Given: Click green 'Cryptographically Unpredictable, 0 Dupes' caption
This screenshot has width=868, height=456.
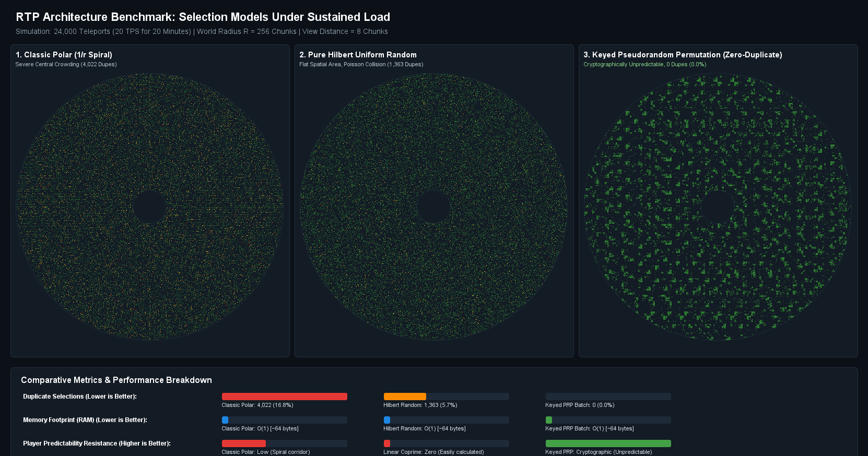Looking at the screenshot, I should click(644, 65).
